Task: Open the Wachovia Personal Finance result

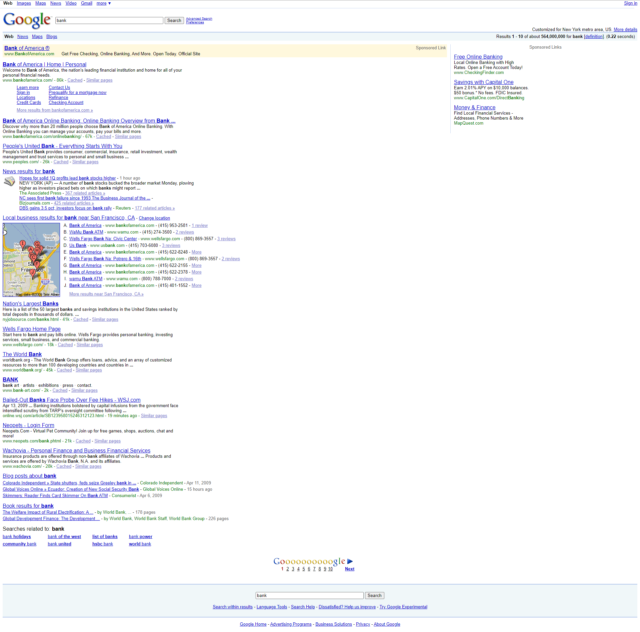Action: [x=76, y=451]
